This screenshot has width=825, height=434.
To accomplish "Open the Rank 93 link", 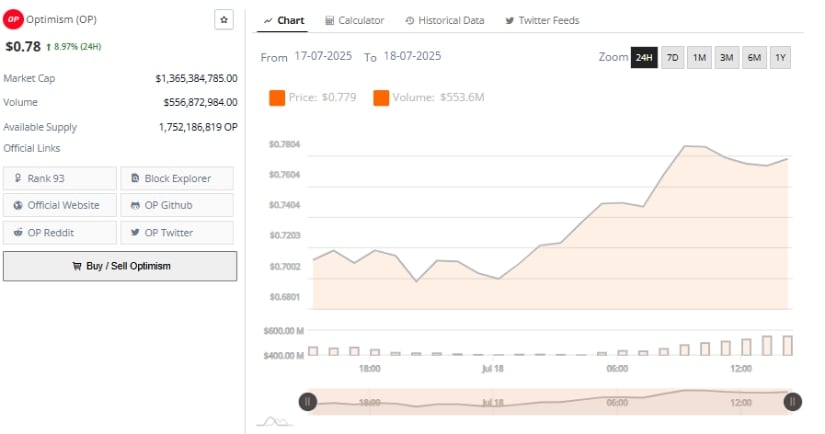I will click(x=59, y=178).
